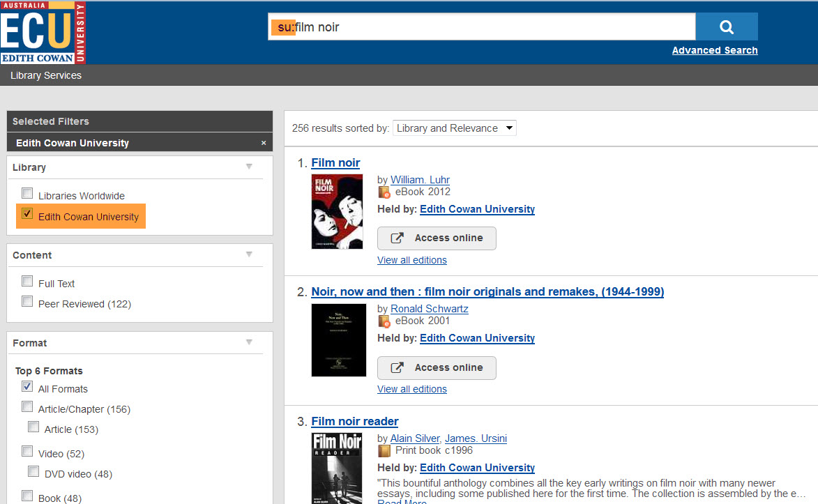Screen dimensions: 818x504
Task: Collapse the Content filter section
Action: pos(249,254)
